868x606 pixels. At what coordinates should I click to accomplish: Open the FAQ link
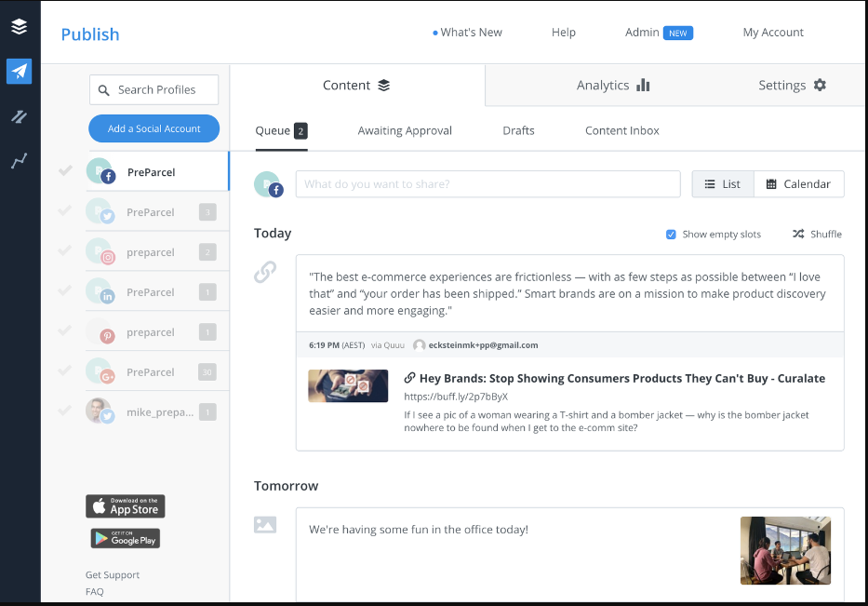[x=95, y=592]
